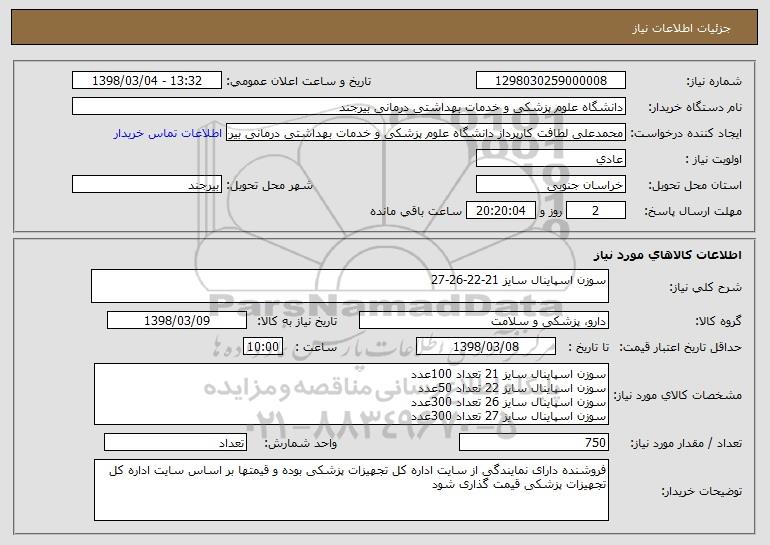770x545 pixels.
Task: Click the announcement date field 1398/03/04 - 13:32
Action: click(x=147, y=81)
